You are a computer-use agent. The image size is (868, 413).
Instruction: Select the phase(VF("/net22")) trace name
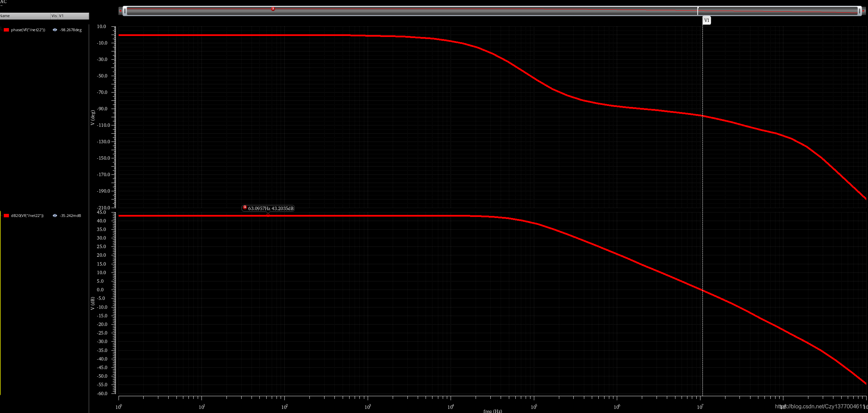coord(28,30)
